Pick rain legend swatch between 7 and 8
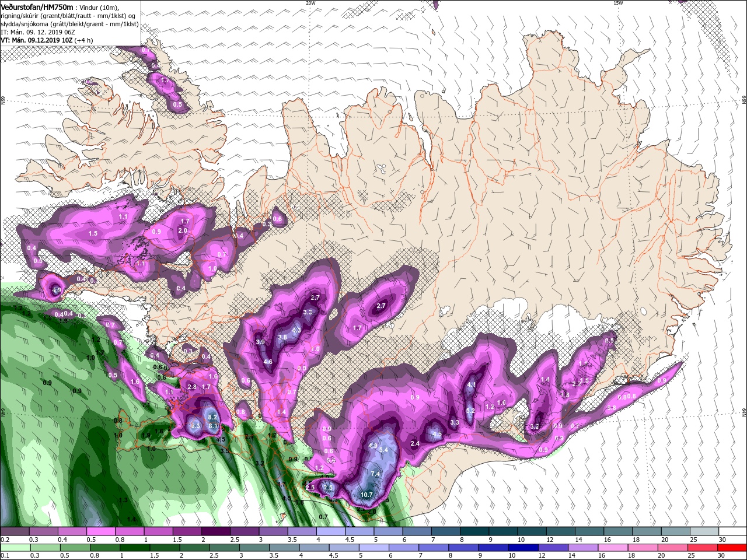Image resolution: width=747 pixels, height=560 pixels. tap(433, 548)
